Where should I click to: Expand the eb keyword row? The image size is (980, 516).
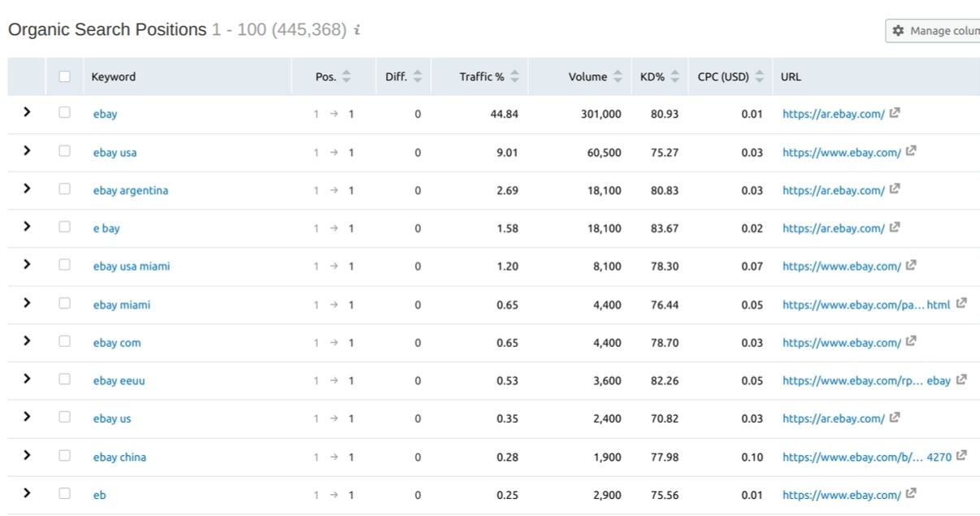click(x=27, y=492)
